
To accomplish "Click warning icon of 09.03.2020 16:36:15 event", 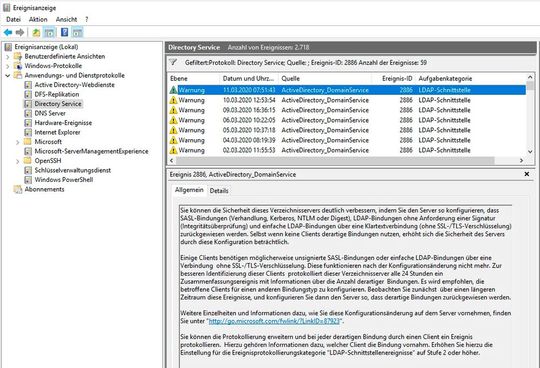I will 173,110.
